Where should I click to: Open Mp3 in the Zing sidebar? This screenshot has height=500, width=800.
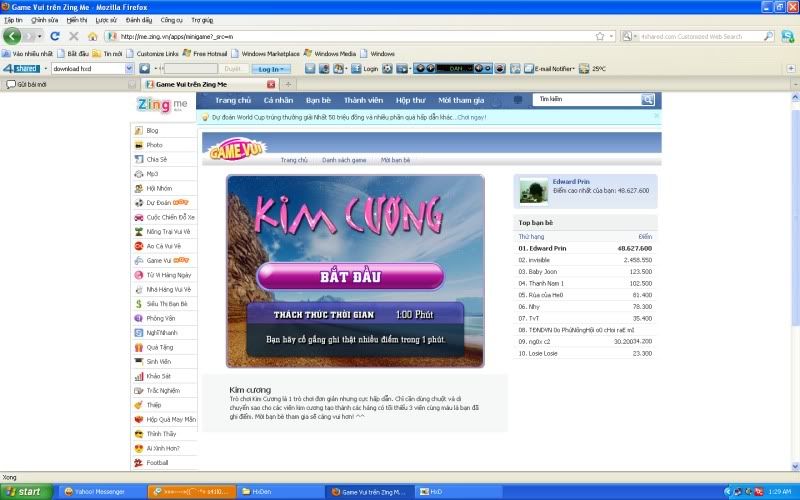click(152, 174)
